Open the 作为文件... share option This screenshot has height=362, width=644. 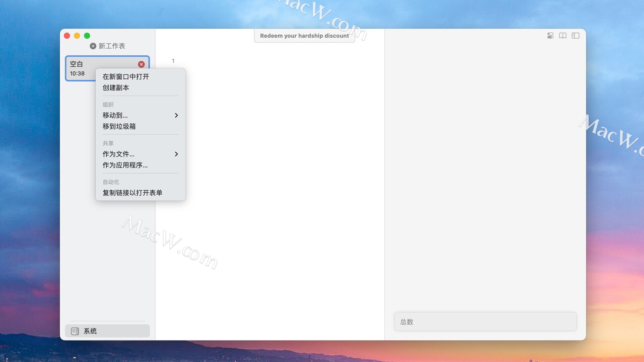[x=140, y=154]
